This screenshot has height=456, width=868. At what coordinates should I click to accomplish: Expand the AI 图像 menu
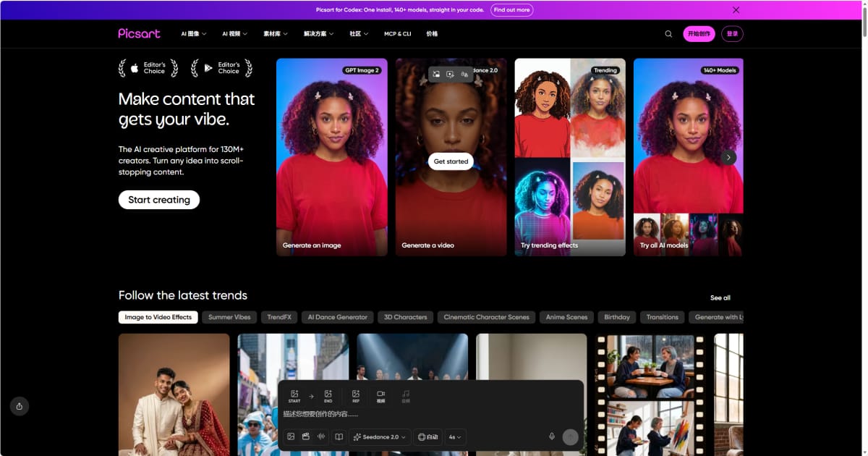[x=193, y=34]
